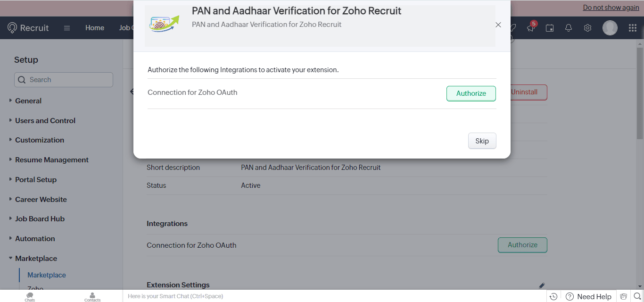Expand Users and Control section
Screen dimensions: 644x302
(45, 120)
